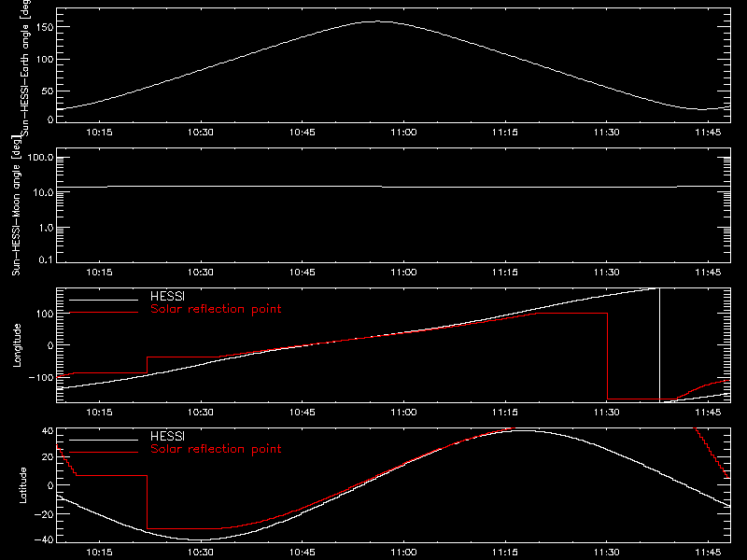Image resolution: width=747 pixels, height=560 pixels.
Task: Click the -100 tick on Longitude axis
Action: (41, 377)
